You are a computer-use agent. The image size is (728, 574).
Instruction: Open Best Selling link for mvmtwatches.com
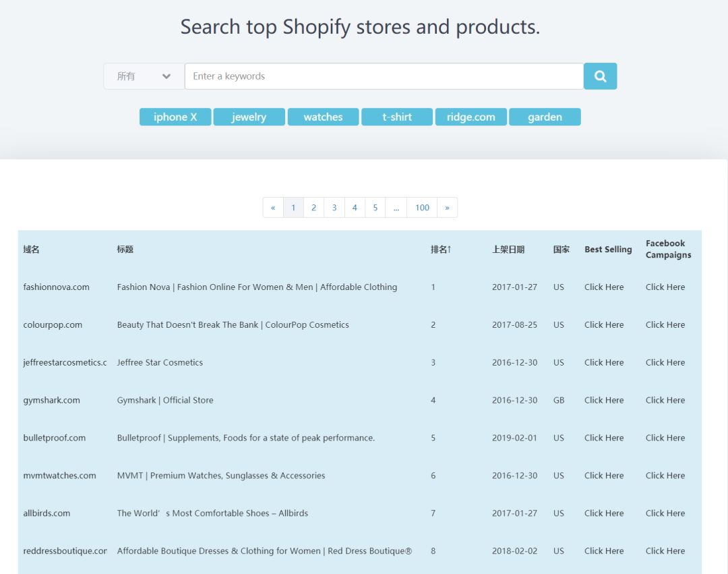click(604, 476)
